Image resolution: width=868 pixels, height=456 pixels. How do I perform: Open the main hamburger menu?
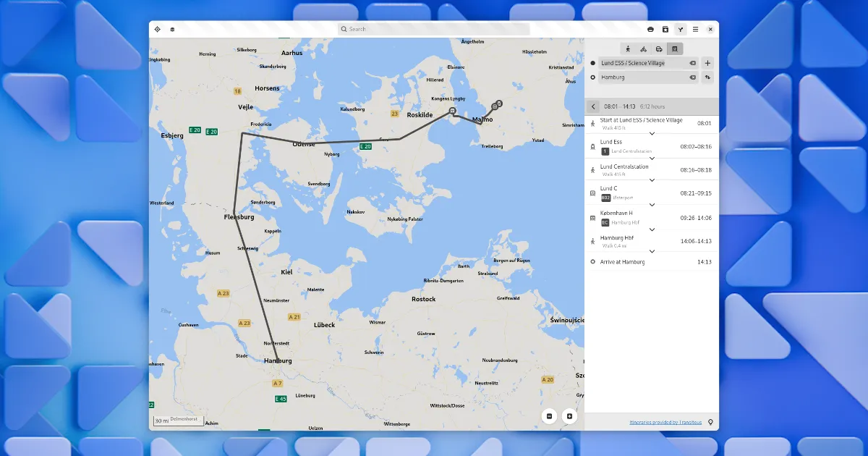pyautogui.click(x=696, y=30)
